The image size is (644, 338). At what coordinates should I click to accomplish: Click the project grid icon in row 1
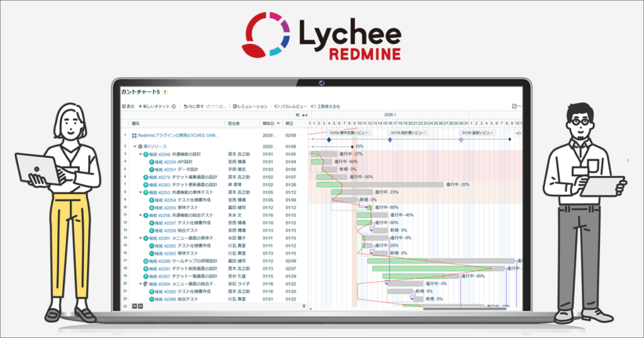click(134, 135)
